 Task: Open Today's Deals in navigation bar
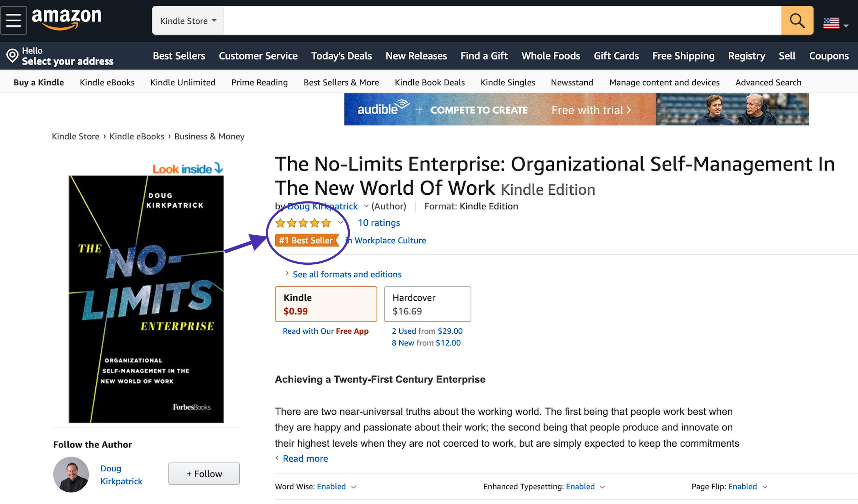pyautogui.click(x=342, y=56)
